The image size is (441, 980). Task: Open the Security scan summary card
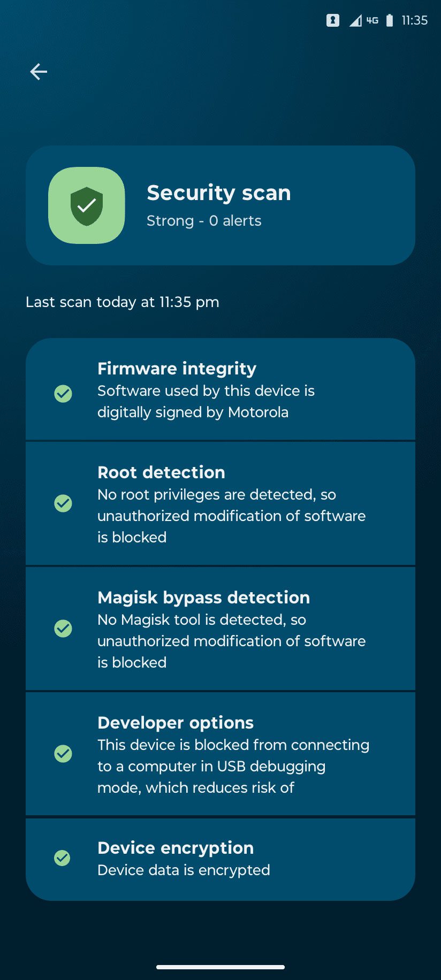pyautogui.click(x=221, y=205)
